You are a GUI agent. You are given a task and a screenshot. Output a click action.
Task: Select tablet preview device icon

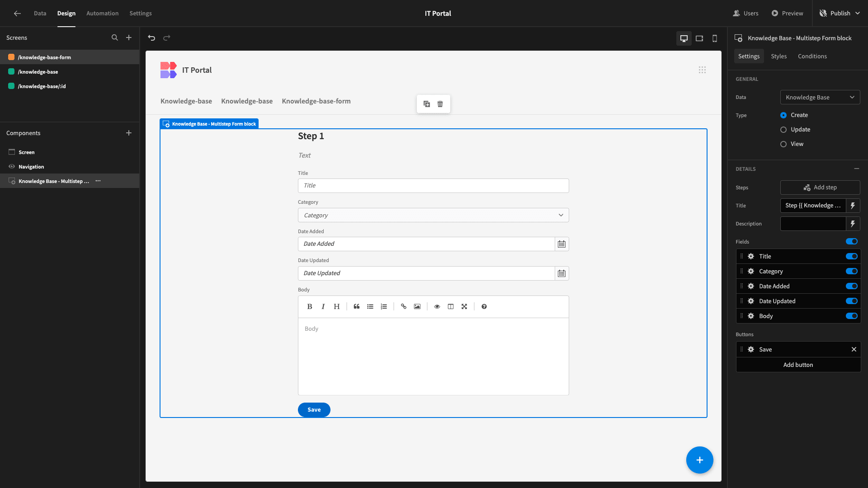point(699,38)
